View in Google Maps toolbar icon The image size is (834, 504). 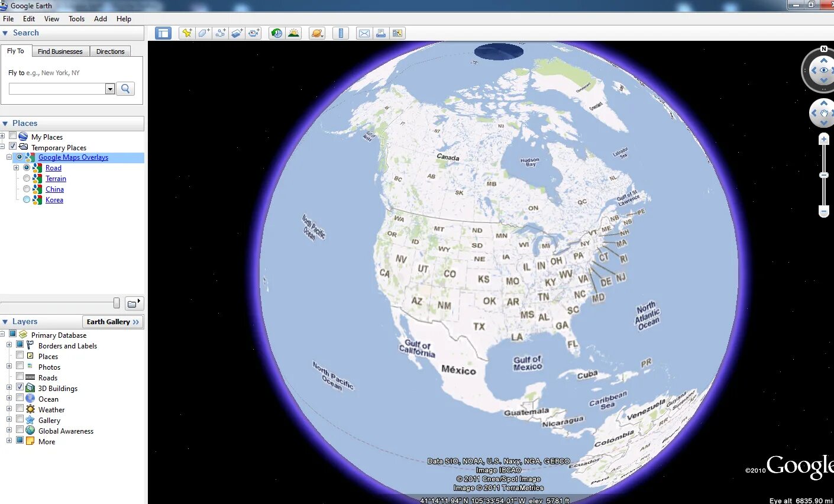click(397, 33)
